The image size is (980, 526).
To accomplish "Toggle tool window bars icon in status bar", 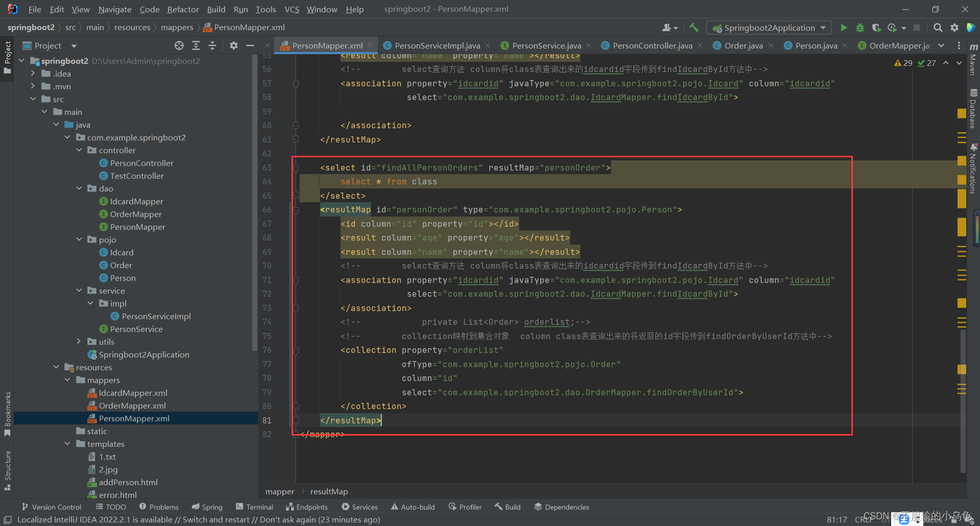I will pos(8,519).
